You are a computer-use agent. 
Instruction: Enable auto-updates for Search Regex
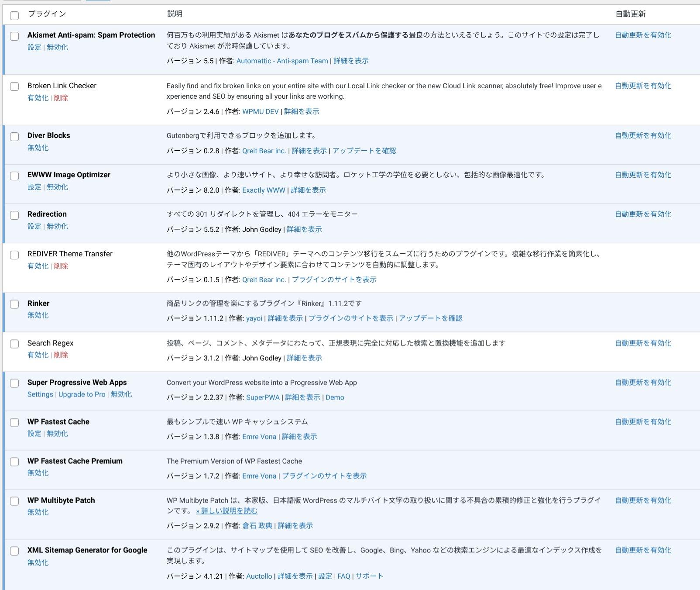coord(643,343)
